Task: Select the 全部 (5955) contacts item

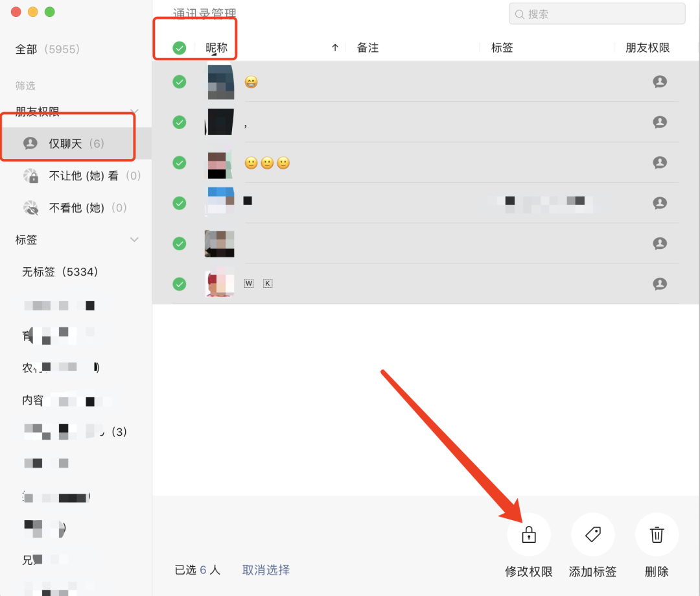Action: [47, 49]
